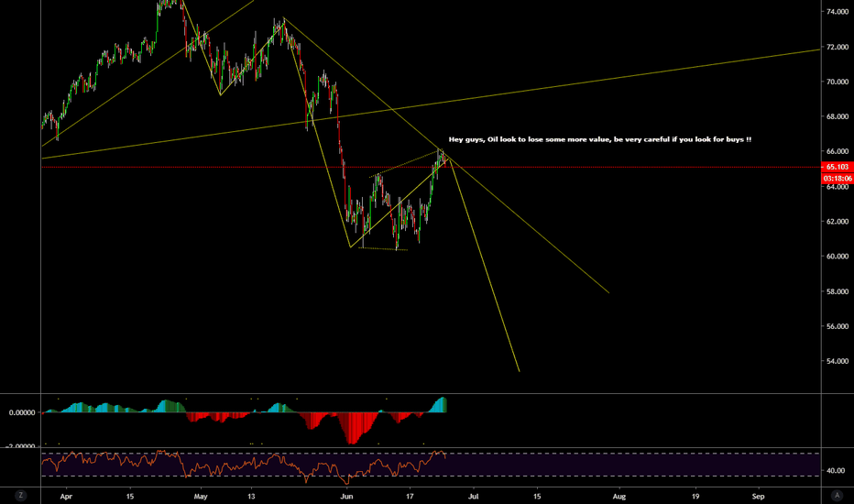Click the Jul label on time axis
Image resolution: width=854 pixels, height=504 pixels.
(474, 497)
